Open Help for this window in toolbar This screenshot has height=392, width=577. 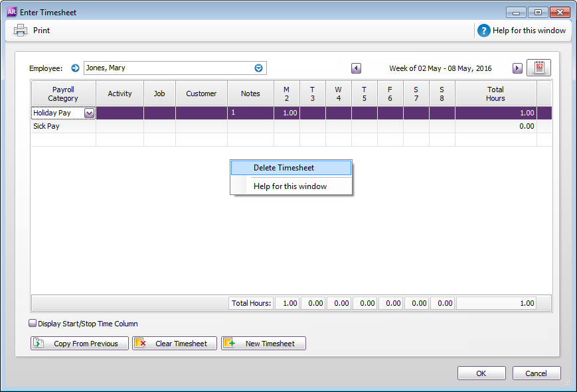point(522,30)
